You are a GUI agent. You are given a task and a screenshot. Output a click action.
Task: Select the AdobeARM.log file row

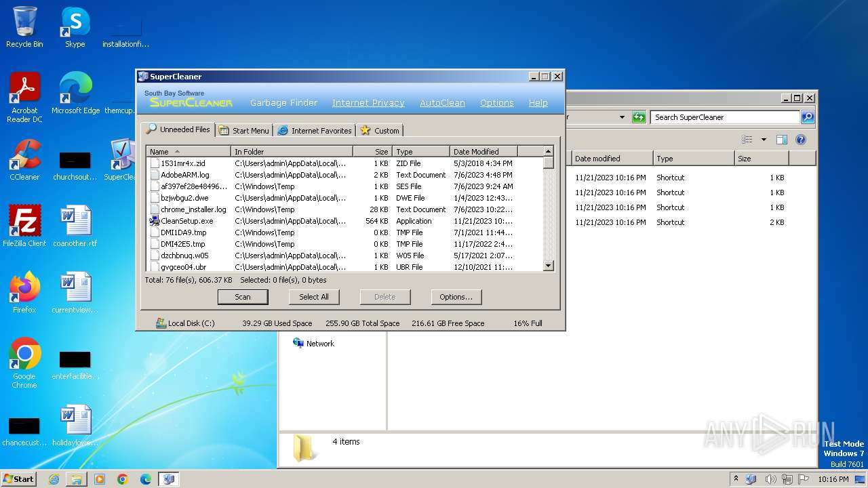tap(344, 175)
